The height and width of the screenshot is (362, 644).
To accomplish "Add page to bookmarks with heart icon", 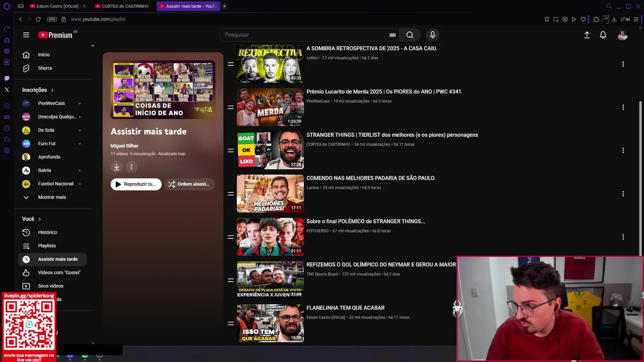I will 583,19.
